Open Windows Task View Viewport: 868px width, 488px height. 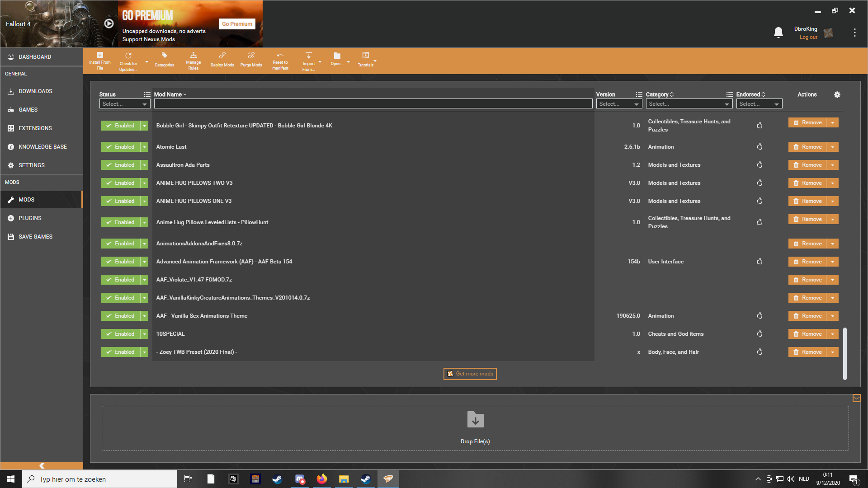click(x=188, y=479)
